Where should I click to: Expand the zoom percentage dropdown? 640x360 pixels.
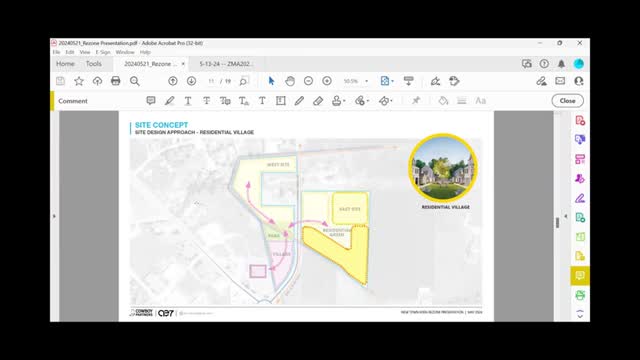[367, 81]
